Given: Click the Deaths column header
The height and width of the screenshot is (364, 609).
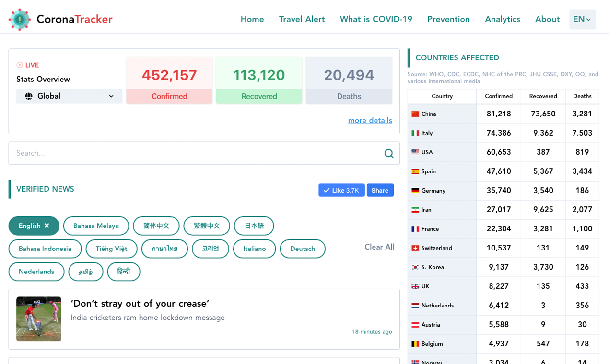Looking at the screenshot, I should point(582,96).
